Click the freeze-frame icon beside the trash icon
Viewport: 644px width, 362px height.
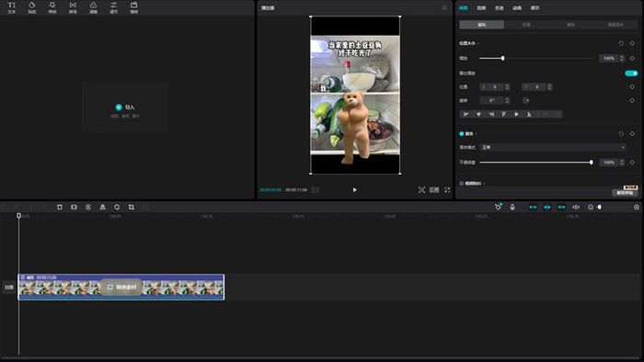[74, 207]
